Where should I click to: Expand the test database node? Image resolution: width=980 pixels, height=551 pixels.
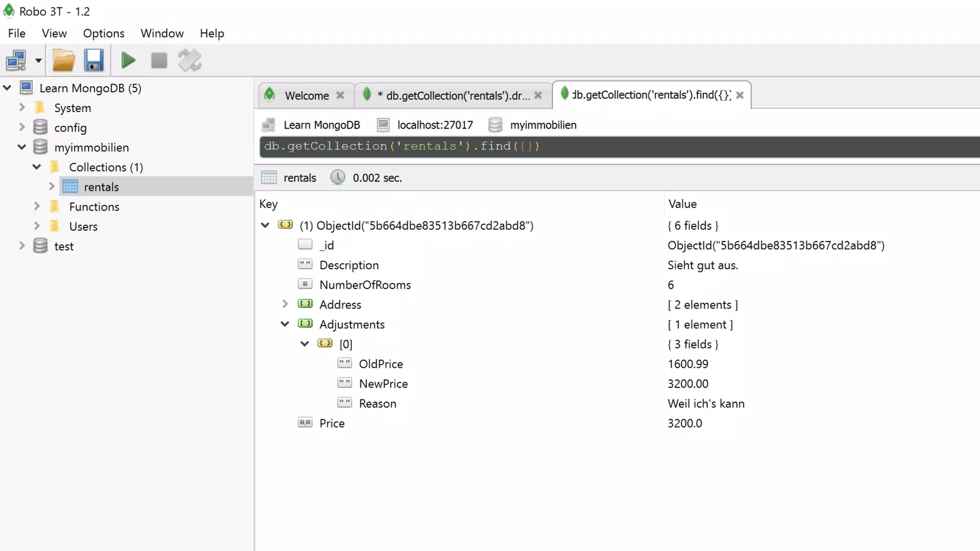22,246
